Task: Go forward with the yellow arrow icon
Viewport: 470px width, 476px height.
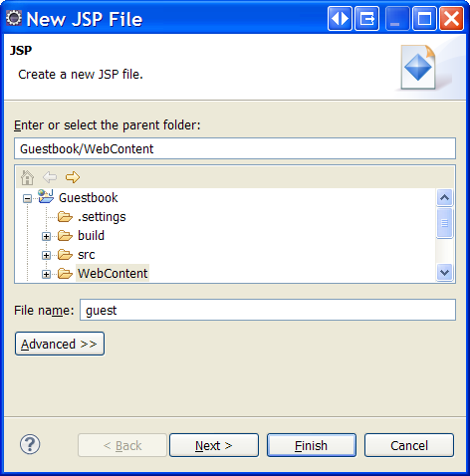Action: coord(73,177)
